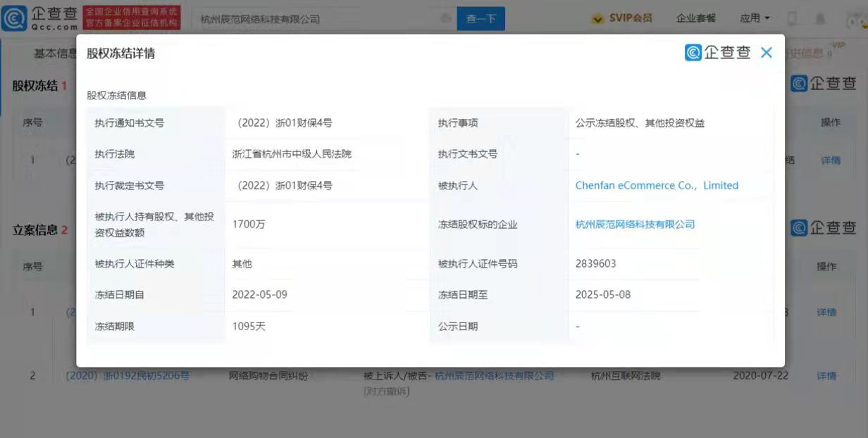
Task: Click the 被执行人 field label
Action: 458,185
